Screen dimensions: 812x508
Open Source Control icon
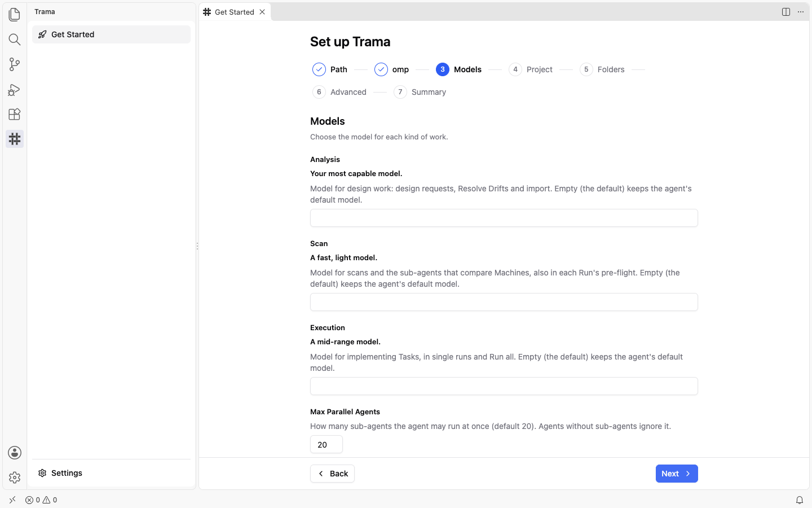click(x=15, y=64)
